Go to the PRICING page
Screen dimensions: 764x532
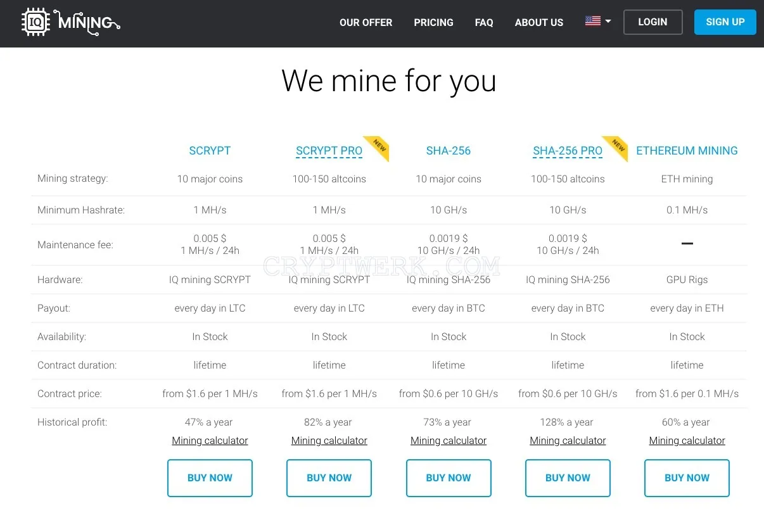(433, 22)
